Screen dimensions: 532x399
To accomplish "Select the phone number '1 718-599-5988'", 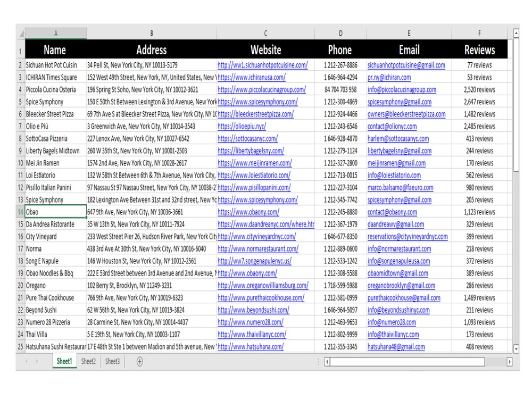I will pyautogui.click(x=340, y=285).
